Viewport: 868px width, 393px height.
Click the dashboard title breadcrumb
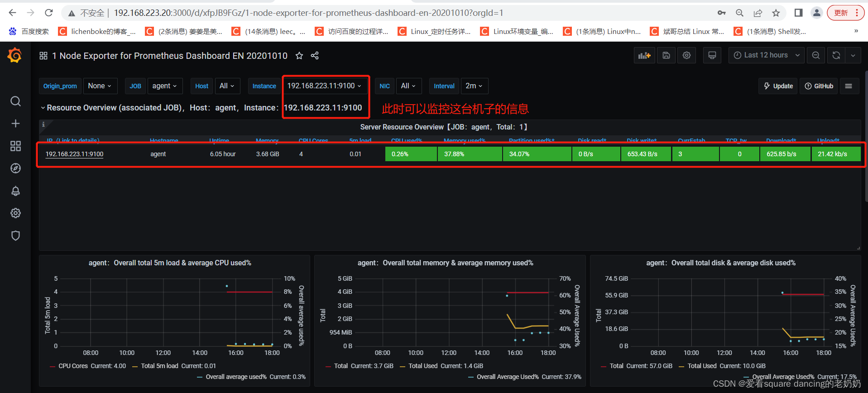[170, 56]
